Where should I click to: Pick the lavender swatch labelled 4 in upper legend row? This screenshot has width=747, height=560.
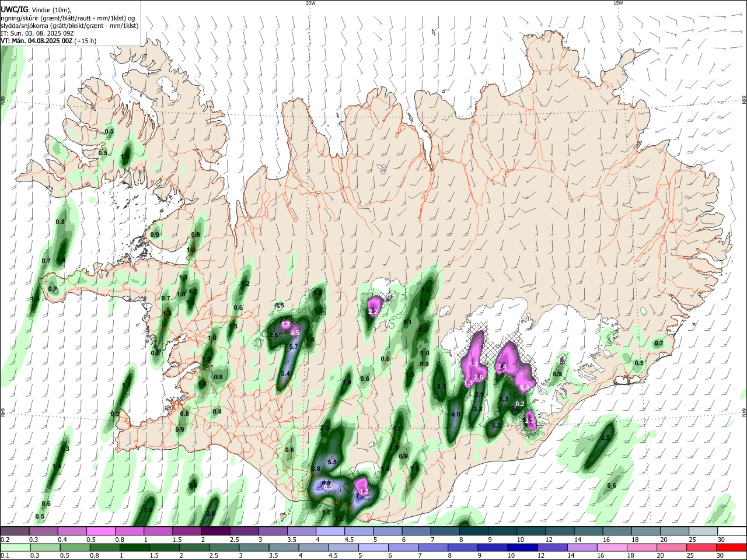[330, 531]
